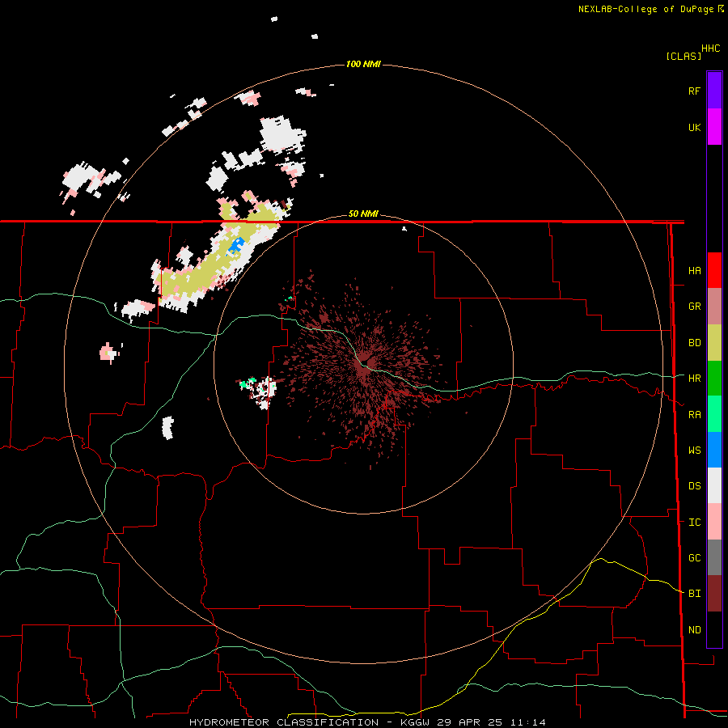Click the HA red legend swatch
Image resolution: width=728 pixels, height=728 pixels.
coord(714,270)
